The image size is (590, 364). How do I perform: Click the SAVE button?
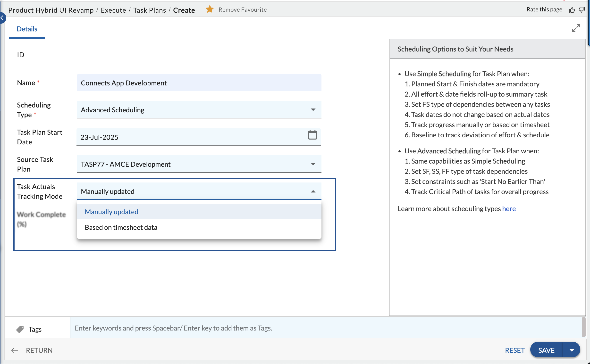tap(546, 350)
